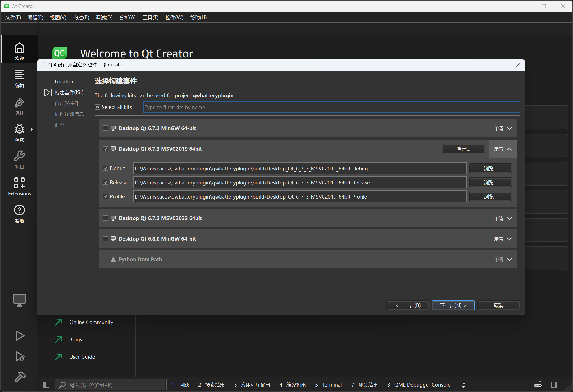Collapse details for MSVC2019 64bit kit

(502, 149)
